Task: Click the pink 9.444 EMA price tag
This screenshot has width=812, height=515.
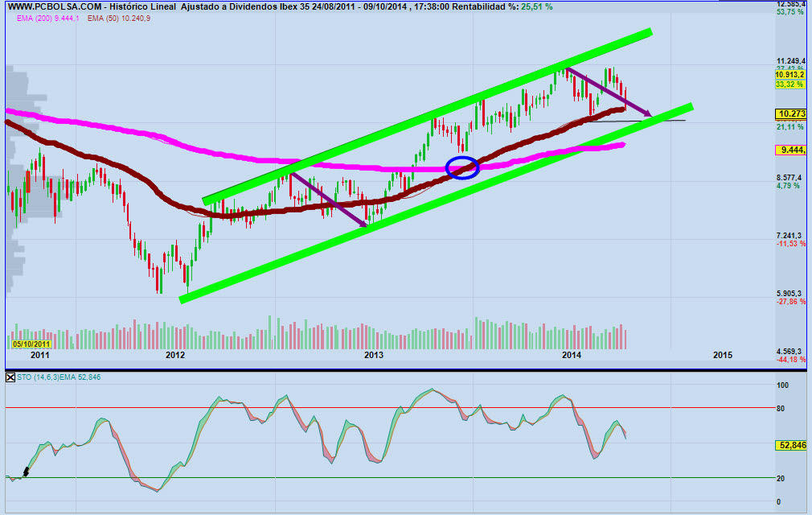Action: [x=791, y=150]
